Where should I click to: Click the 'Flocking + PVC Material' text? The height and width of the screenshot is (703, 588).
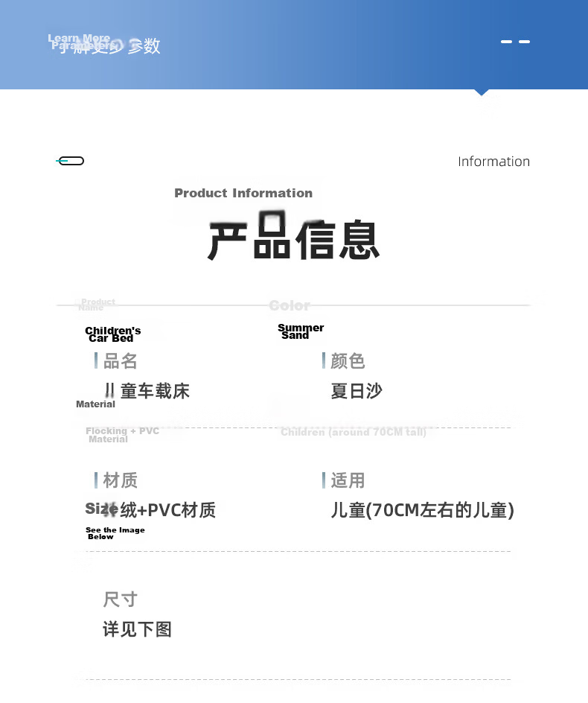(122, 435)
